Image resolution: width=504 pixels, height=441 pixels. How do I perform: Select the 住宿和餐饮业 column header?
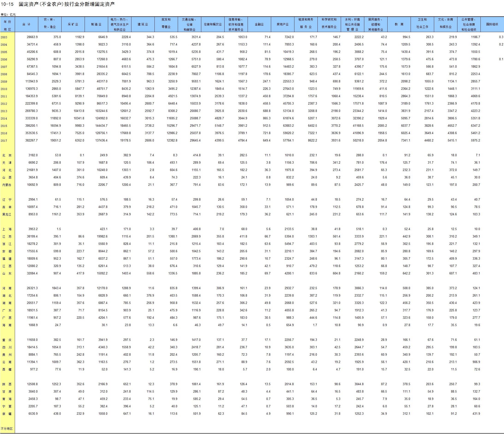coord(213,24)
